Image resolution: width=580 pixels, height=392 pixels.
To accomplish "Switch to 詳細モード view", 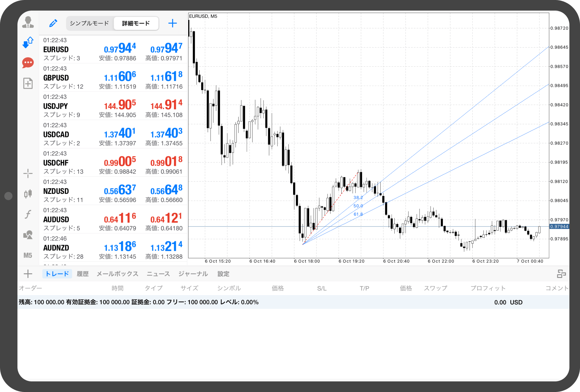I will click(x=136, y=23).
